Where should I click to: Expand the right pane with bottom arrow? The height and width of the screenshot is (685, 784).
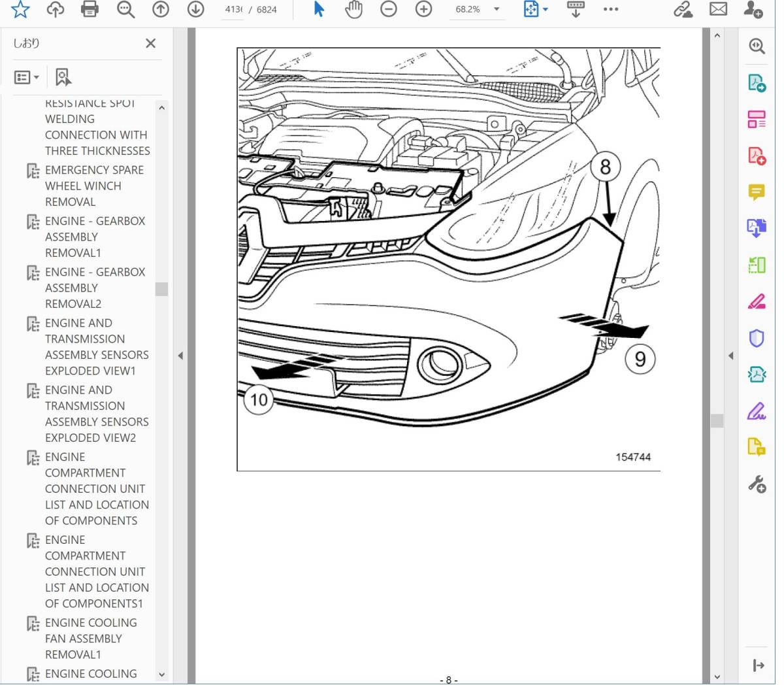point(758,665)
